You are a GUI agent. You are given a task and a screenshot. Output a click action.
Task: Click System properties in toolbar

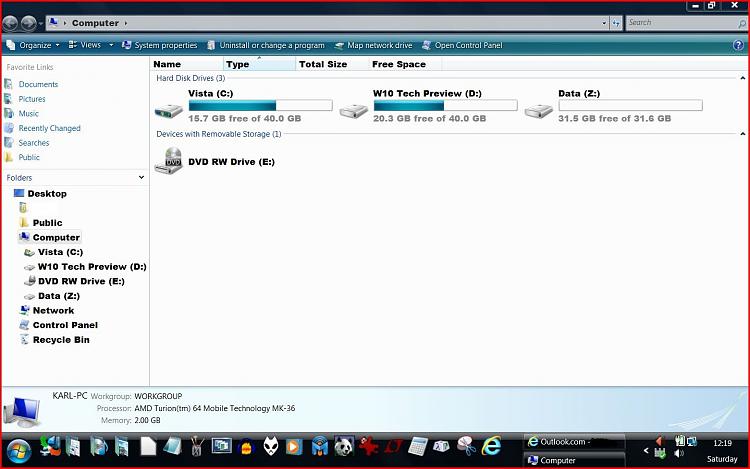(x=159, y=45)
